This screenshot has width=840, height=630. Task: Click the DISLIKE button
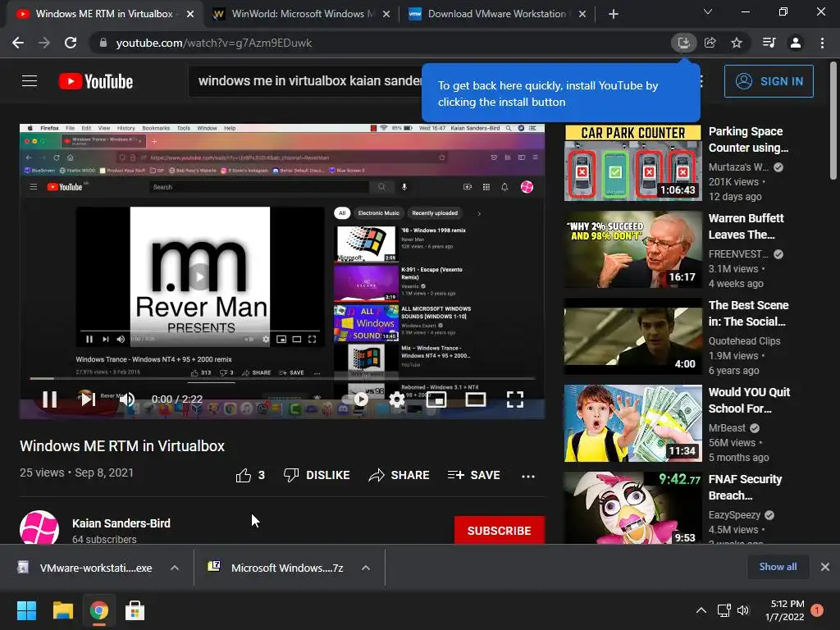pyautogui.click(x=317, y=475)
